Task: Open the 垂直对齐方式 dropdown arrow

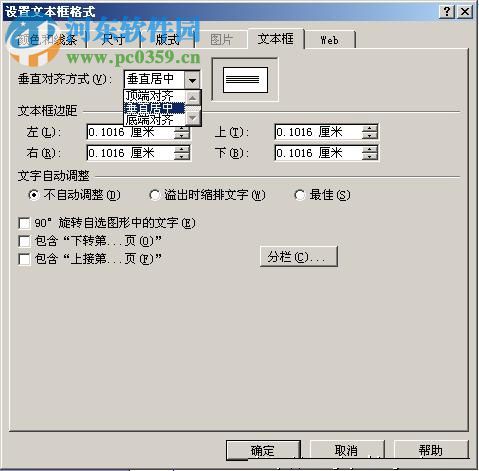Action: click(192, 80)
